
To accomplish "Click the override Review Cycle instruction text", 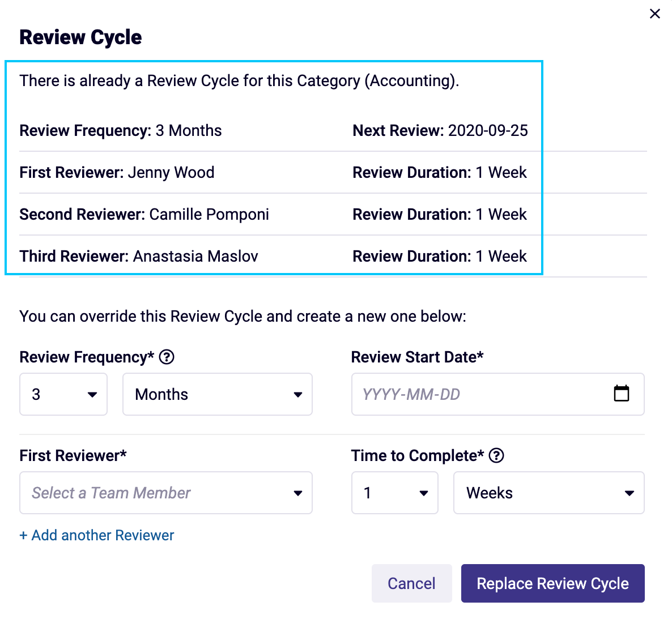I will pos(243,317).
